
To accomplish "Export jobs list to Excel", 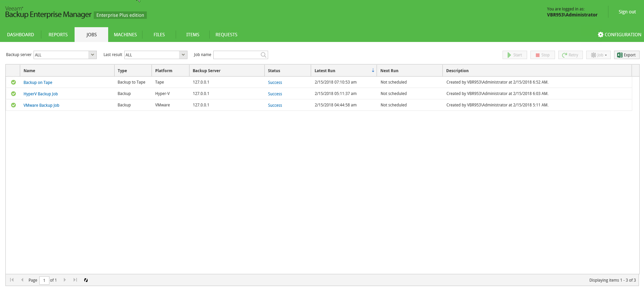I will click(627, 55).
